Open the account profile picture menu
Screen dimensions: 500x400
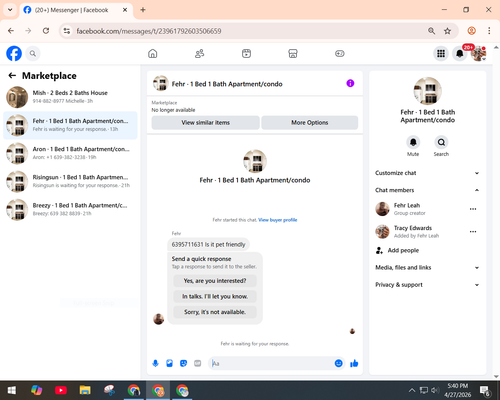coord(478,53)
